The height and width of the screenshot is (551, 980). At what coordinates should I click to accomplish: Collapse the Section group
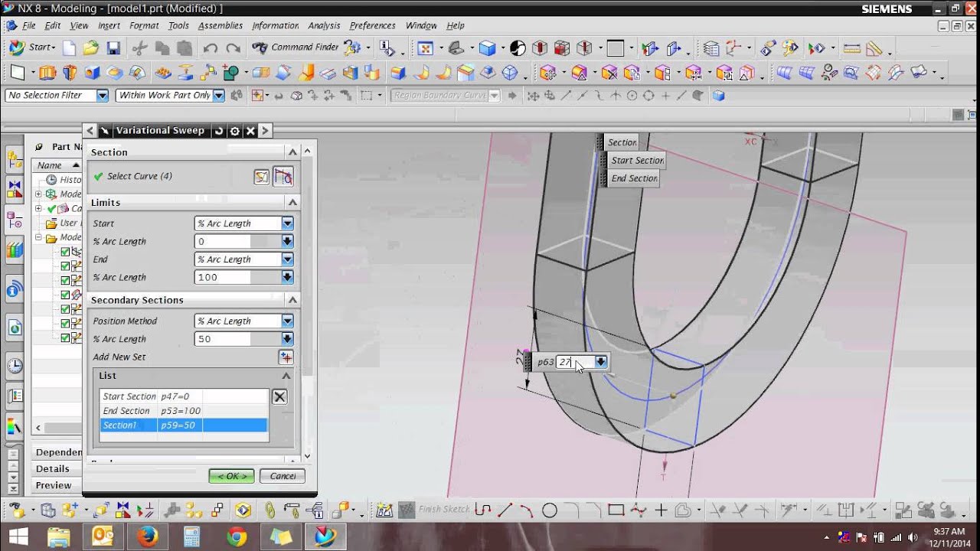click(292, 152)
